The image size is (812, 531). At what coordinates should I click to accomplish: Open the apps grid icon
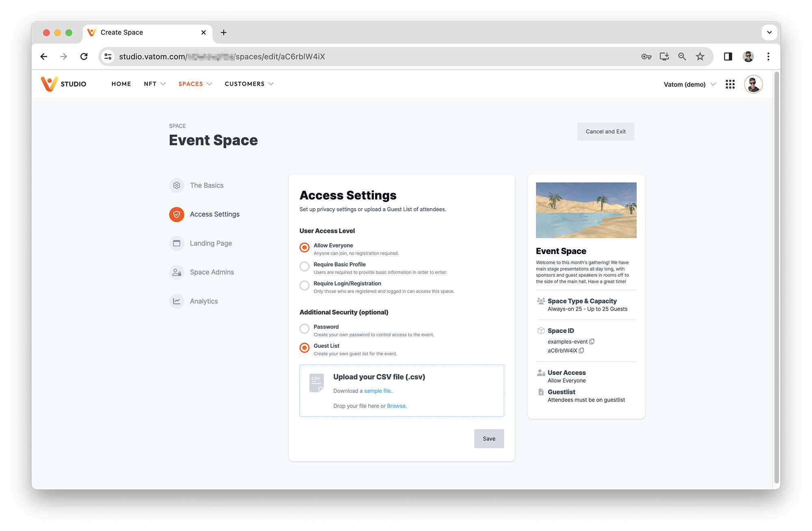(x=730, y=84)
